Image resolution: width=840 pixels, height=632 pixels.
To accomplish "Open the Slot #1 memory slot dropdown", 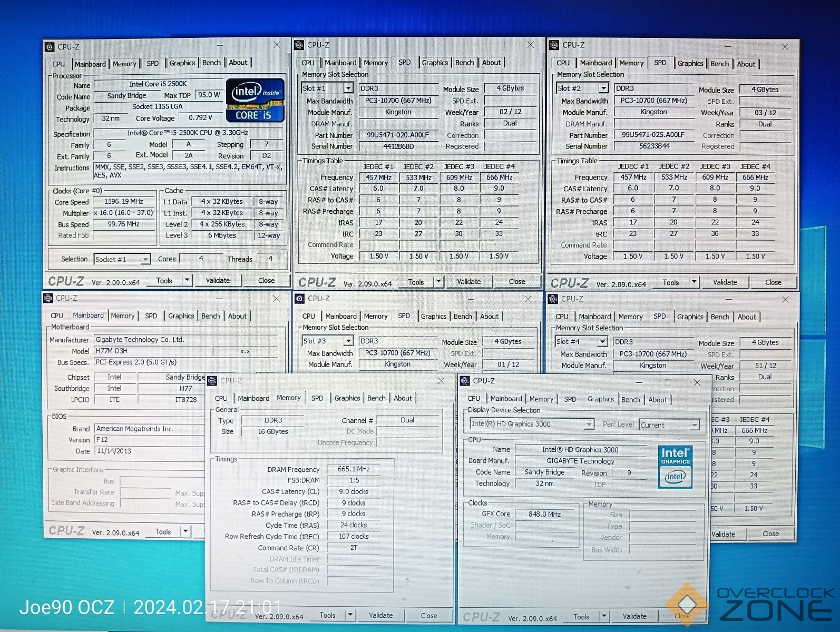I will click(x=348, y=88).
